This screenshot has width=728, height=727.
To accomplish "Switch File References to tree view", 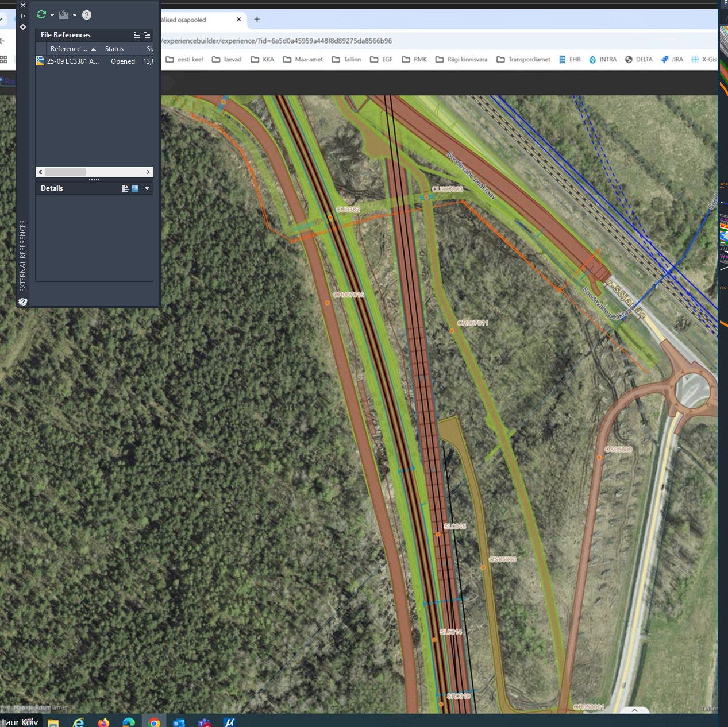I will tap(147, 35).
